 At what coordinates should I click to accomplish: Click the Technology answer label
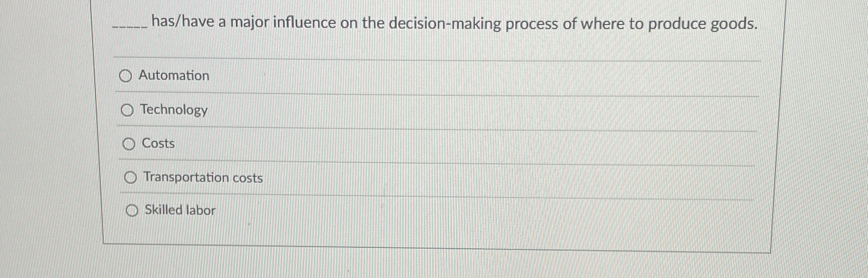tap(173, 109)
